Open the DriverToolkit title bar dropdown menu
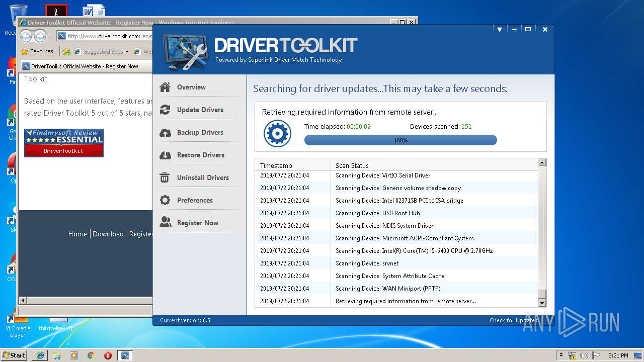Image resolution: width=644 pixels, height=362 pixels. coord(500,30)
